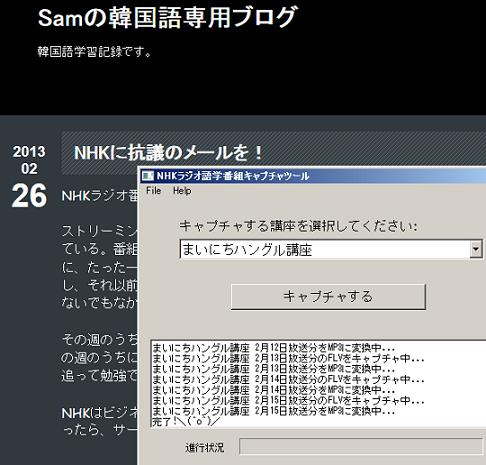Click the NHKラジオ語学番組キャプチャツール title bar
Image resolution: width=486 pixels, height=465 pixels.
tap(313, 176)
